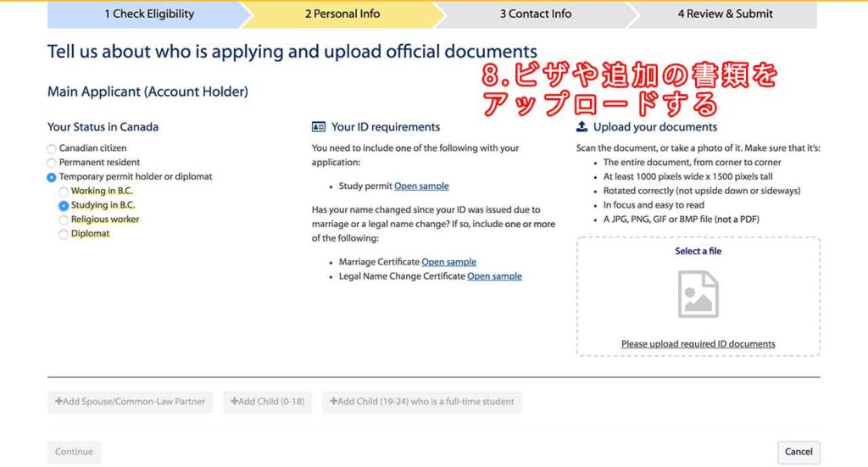Open the Marriage Certificate sample link

coord(448,263)
